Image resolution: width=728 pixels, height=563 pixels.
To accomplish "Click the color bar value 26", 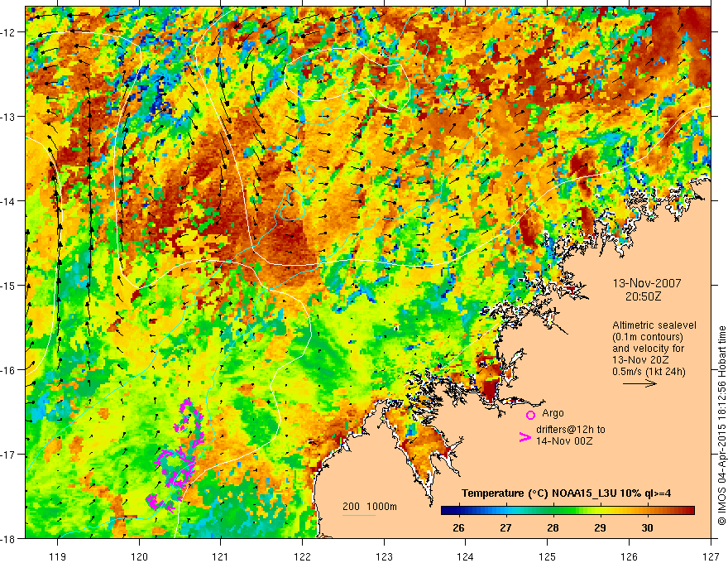I will (458, 528).
